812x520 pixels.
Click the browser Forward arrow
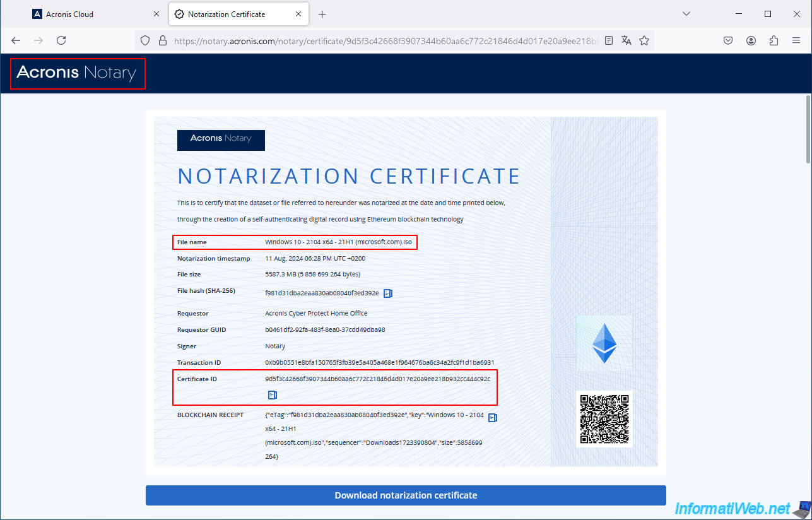[x=38, y=40]
